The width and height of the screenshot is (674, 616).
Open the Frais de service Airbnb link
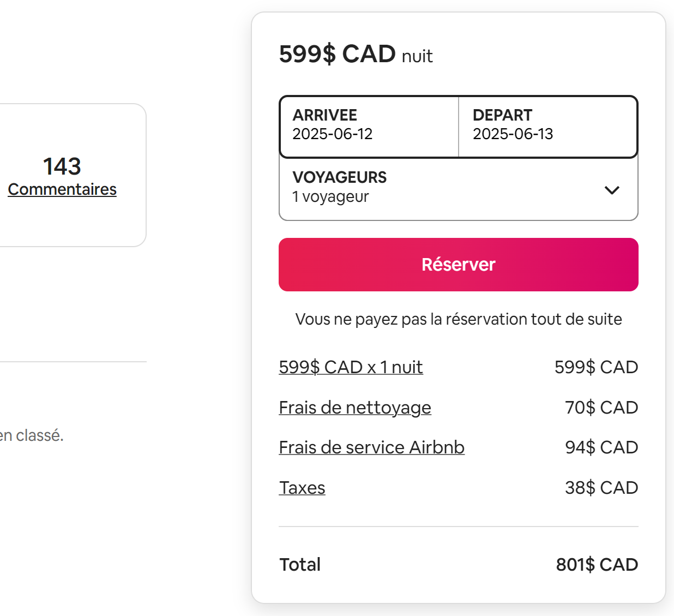pyautogui.click(x=371, y=447)
